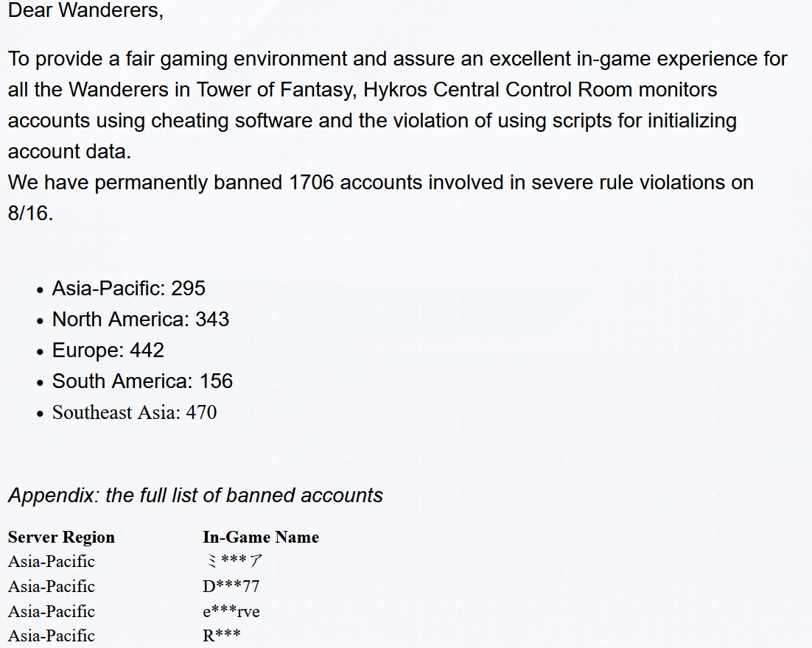Click the banned name with Japanese characters

tap(234, 561)
